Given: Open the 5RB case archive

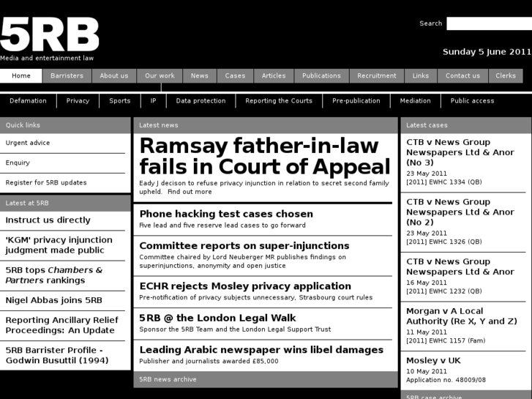Looking at the screenshot, I should point(434,397).
